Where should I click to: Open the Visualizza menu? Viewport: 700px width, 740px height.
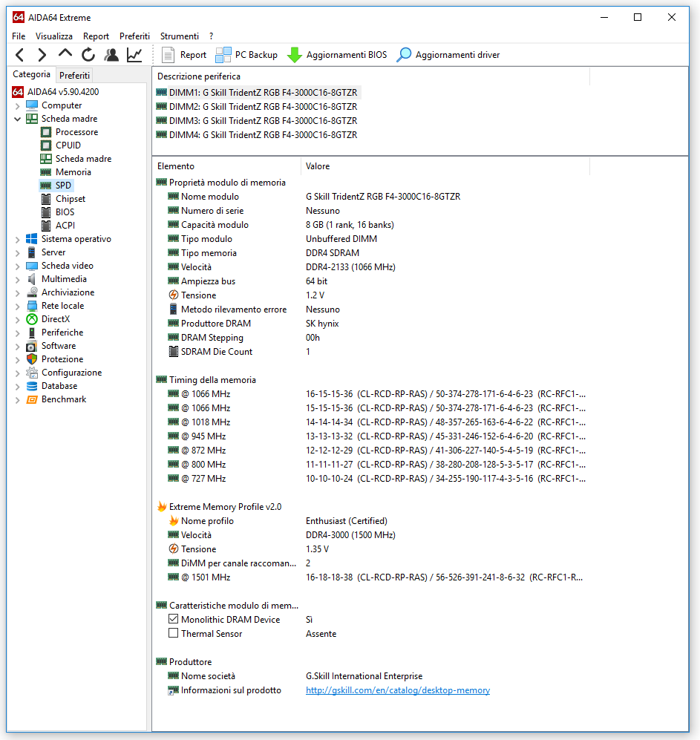(x=53, y=36)
